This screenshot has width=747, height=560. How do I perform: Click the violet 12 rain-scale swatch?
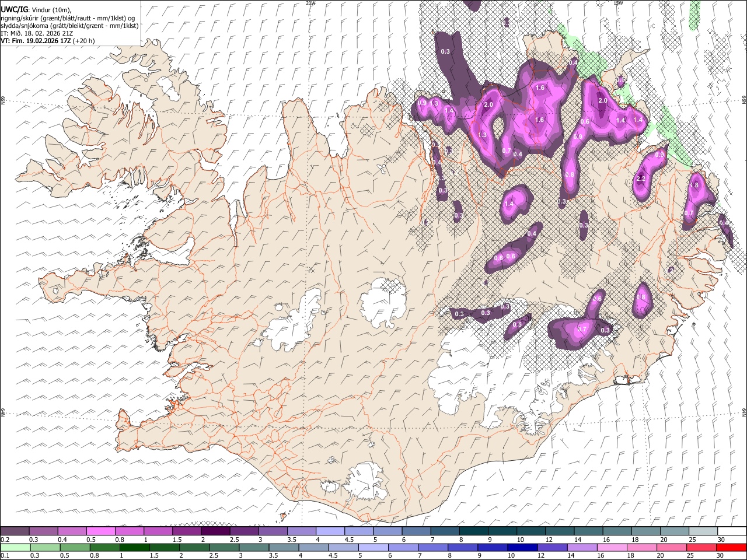(x=552, y=547)
